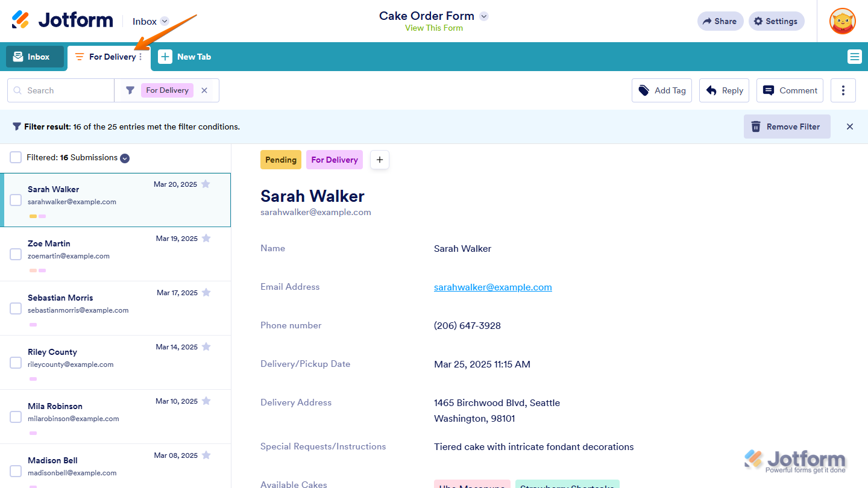This screenshot has height=488, width=868.
Task: Select all filtered submissions checkbox
Action: [16, 157]
